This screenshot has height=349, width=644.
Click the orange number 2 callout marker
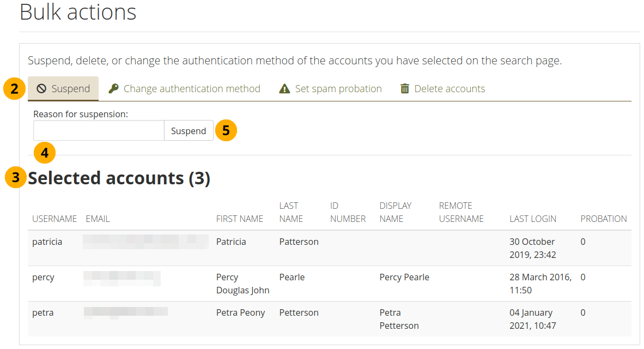pyautogui.click(x=15, y=89)
